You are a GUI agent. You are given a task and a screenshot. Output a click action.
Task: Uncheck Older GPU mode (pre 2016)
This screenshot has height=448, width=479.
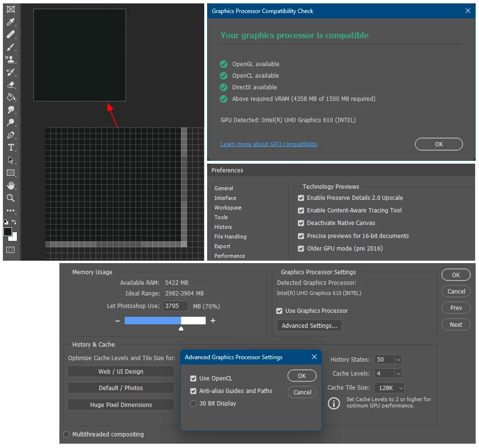pyautogui.click(x=301, y=249)
